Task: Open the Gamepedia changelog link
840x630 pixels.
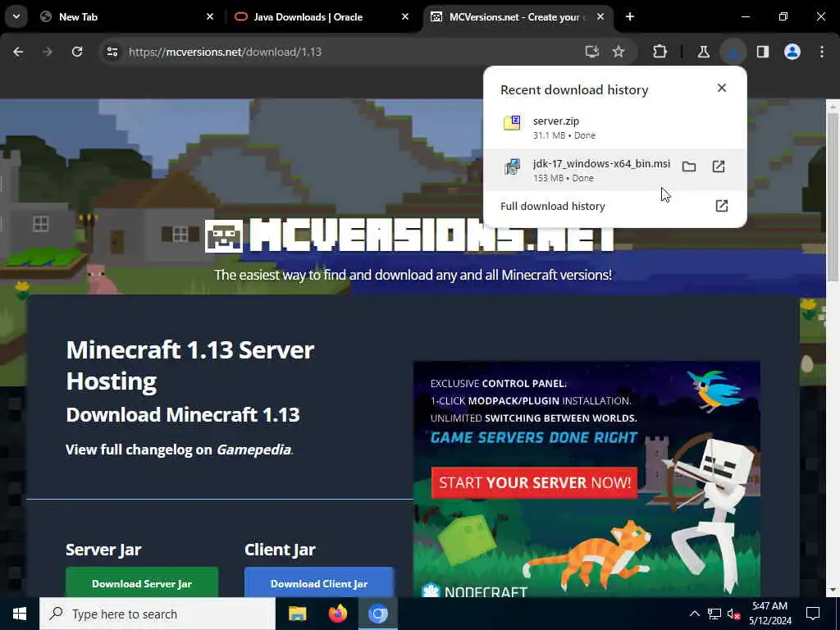Action: click(253, 450)
